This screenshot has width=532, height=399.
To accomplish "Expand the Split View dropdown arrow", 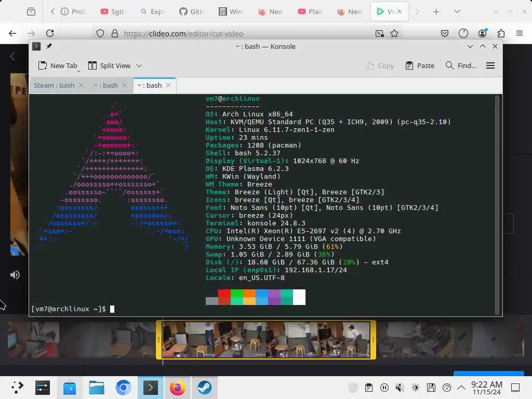I will pyautogui.click(x=139, y=65).
